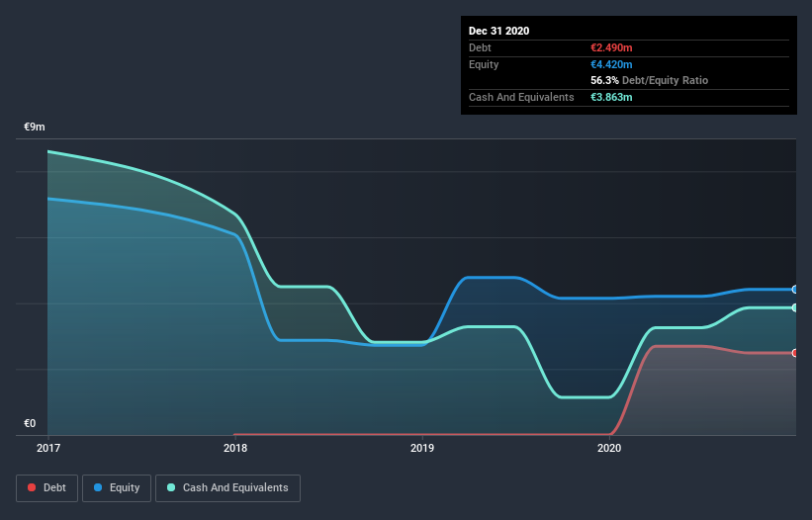The height and width of the screenshot is (520, 812).
Task: Click the Dec 31 2020 tooltip date
Action: click(498, 31)
